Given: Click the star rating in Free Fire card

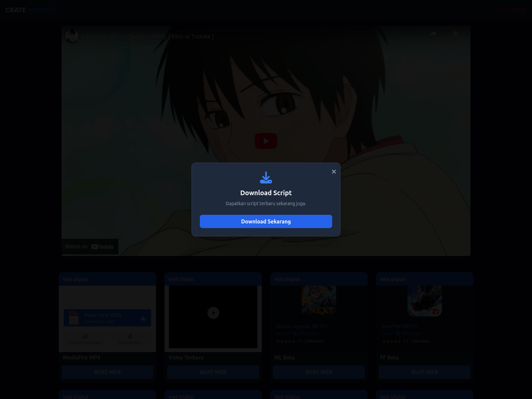Looking at the screenshot, I should pyautogui.click(x=391, y=341).
